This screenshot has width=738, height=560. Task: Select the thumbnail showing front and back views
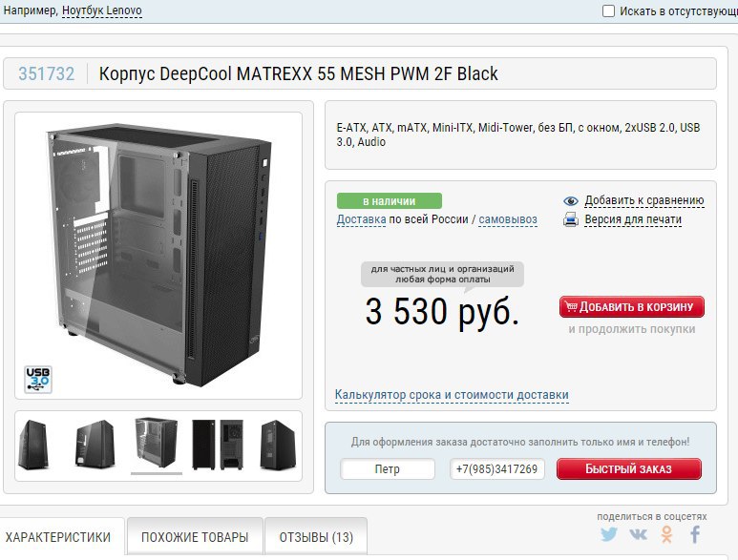pyautogui.click(x=218, y=445)
